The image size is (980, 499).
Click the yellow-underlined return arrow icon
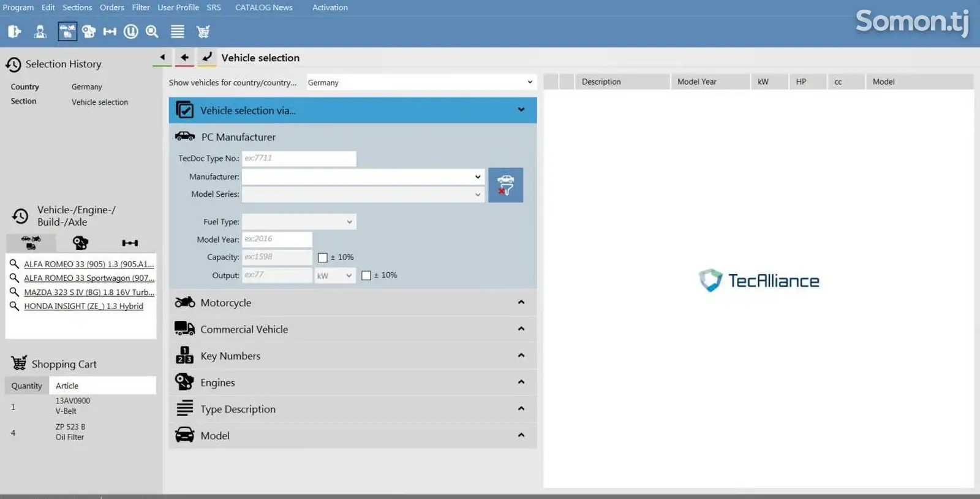(207, 57)
